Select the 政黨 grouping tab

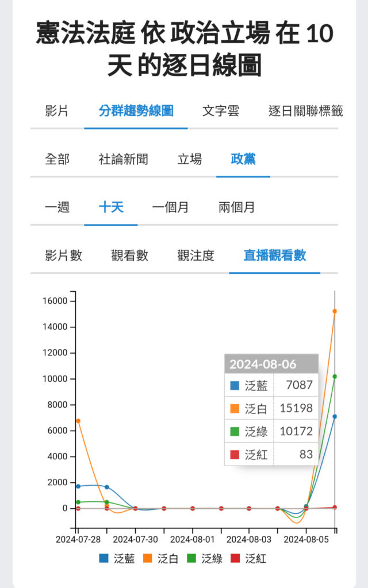[243, 159]
